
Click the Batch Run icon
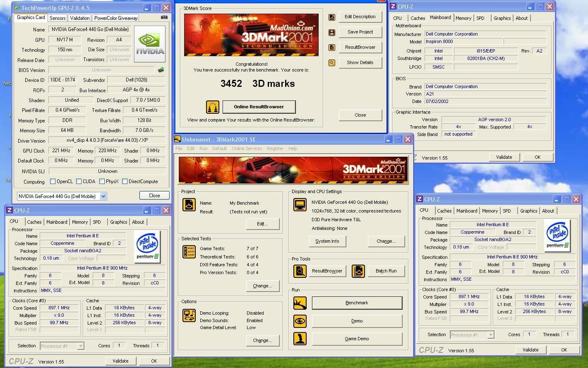(358, 271)
